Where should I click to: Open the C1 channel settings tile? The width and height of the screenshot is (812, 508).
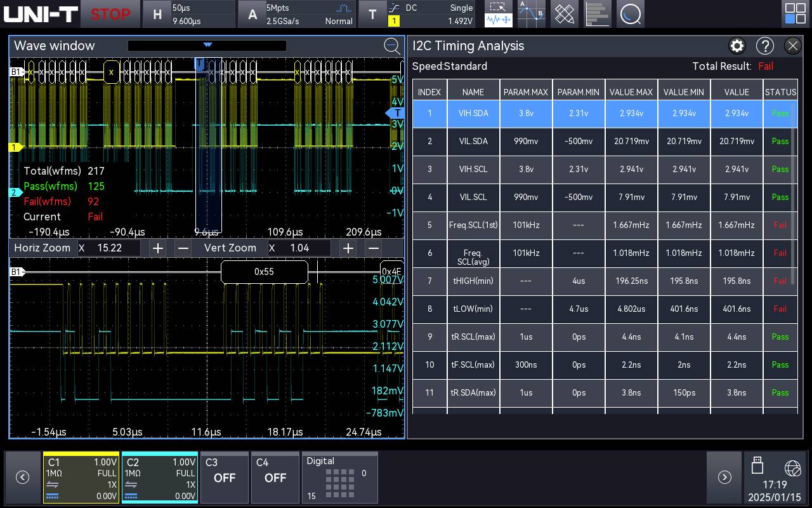tap(81, 478)
